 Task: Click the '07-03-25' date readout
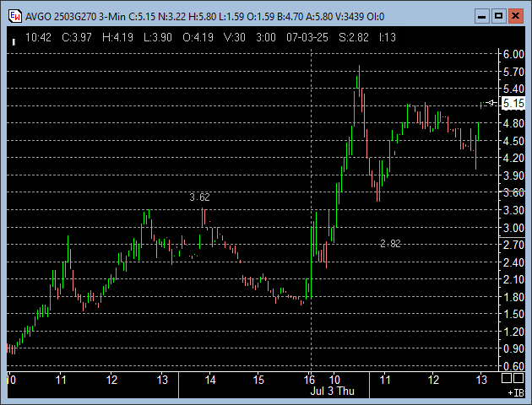307,37
